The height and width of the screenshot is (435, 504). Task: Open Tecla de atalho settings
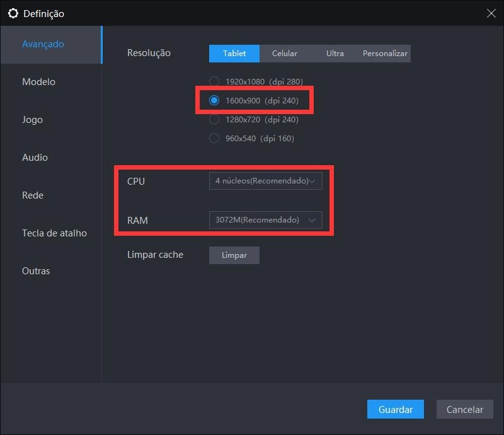(54, 233)
